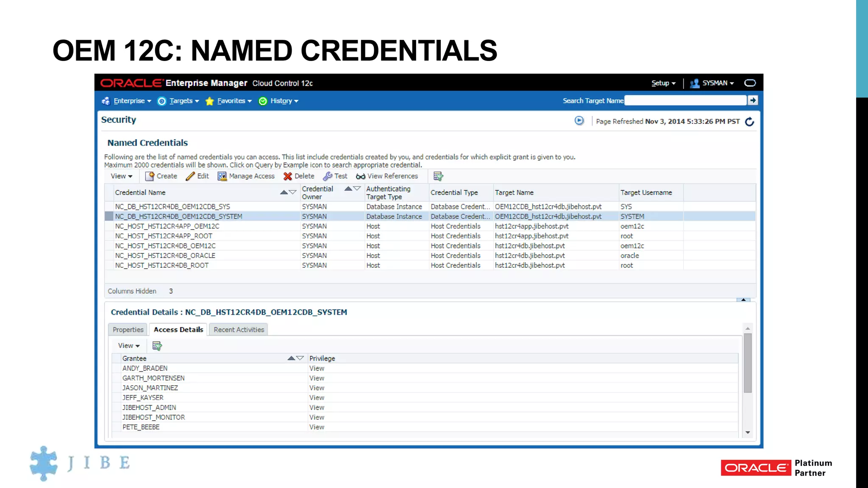
Task: Click the Test wrench button
Action: pyautogui.click(x=335, y=176)
